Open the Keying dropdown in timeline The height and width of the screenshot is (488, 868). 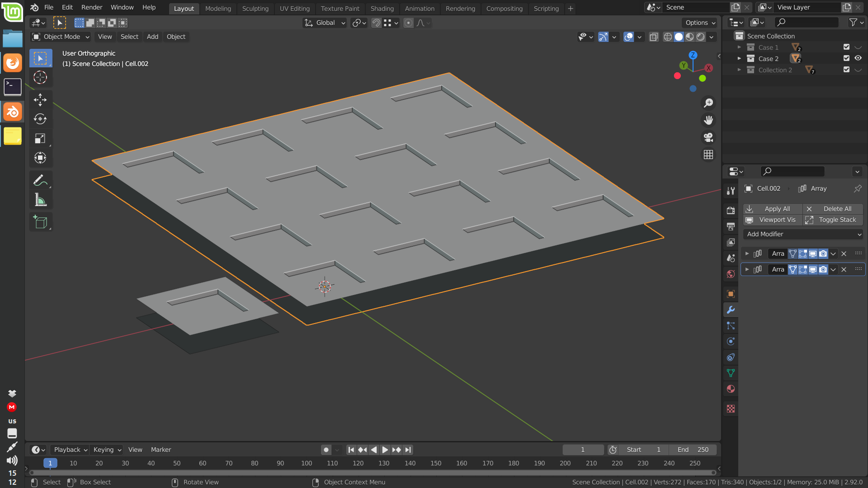107,450
